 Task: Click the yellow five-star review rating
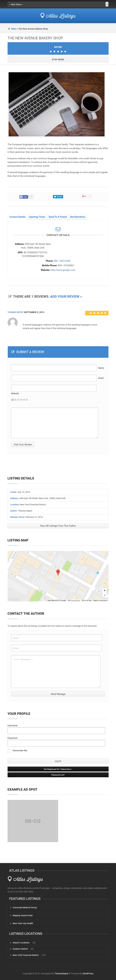pyautogui.click(x=97, y=313)
